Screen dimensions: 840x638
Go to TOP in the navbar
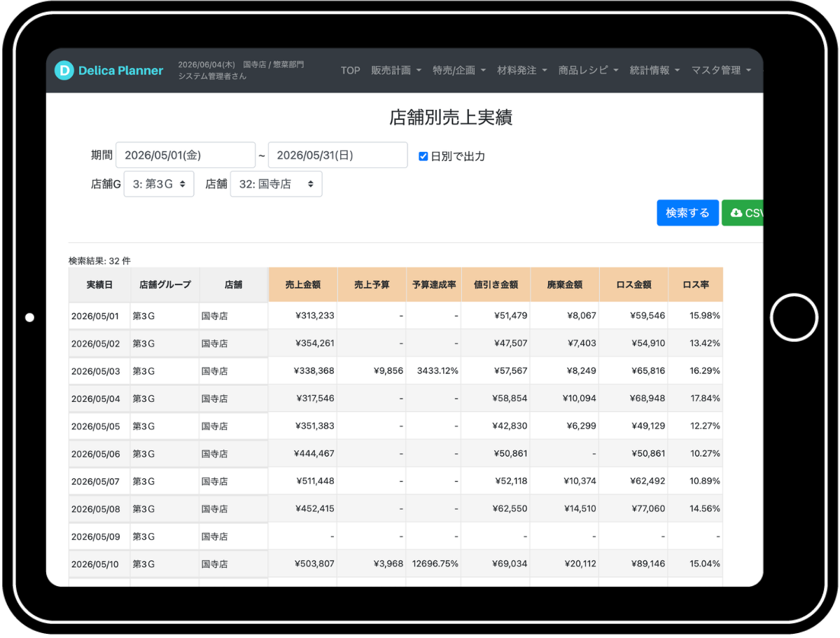tap(350, 70)
